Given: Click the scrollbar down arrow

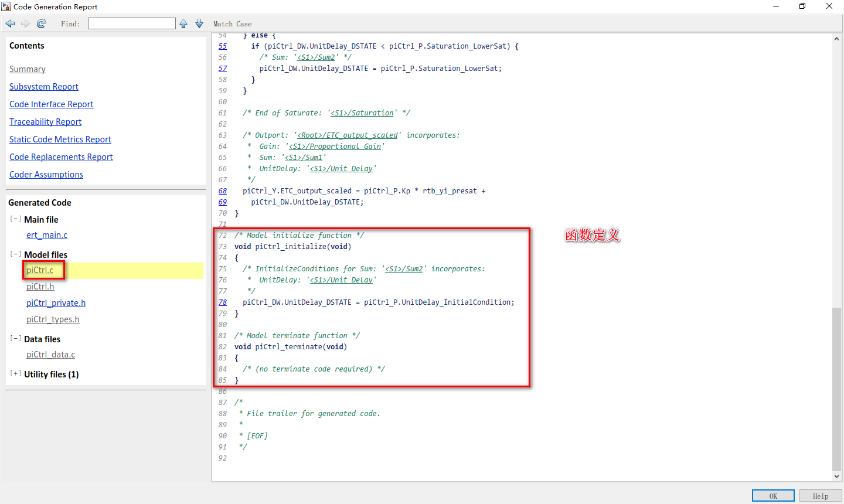Looking at the screenshot, I should [x=837, y=476].
